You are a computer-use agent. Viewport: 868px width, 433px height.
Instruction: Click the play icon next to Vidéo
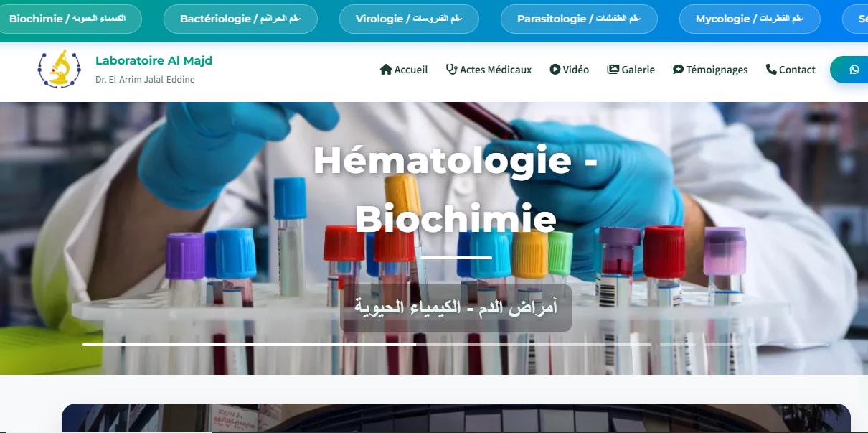pos(555,70)
